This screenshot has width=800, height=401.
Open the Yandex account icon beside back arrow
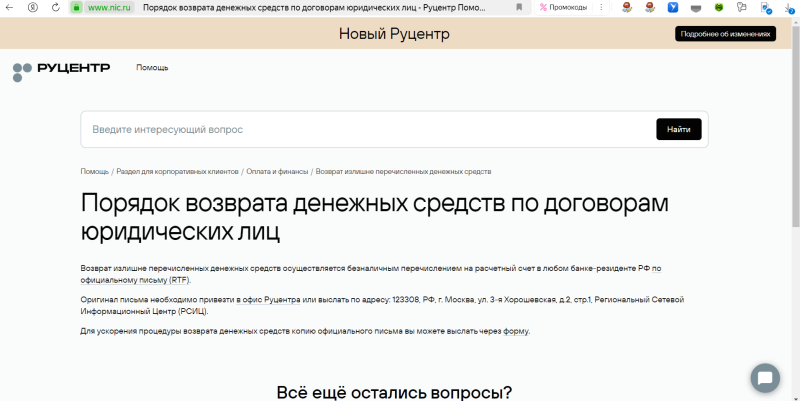(x=32, y=7)
